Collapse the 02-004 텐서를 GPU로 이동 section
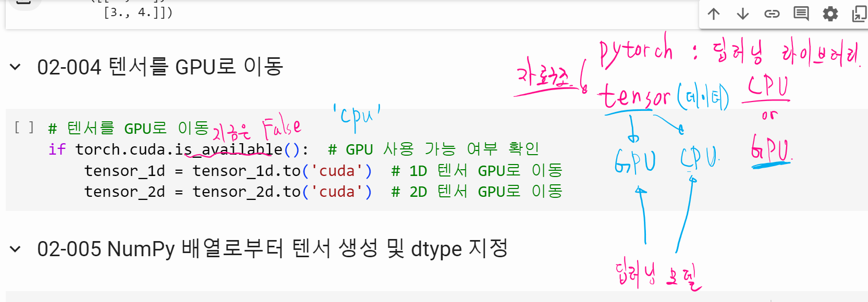This screenshot has height=302, width=868. point(16,67)
